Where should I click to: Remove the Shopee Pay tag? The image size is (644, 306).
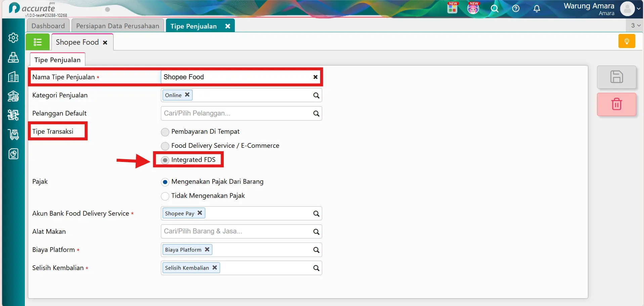click(x=200, y=213)
